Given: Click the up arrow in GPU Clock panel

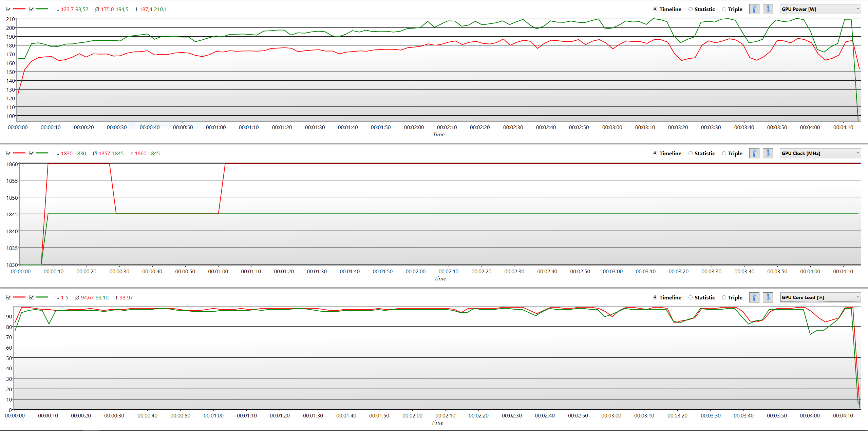Looking at the screenshot, I should 754,153.
